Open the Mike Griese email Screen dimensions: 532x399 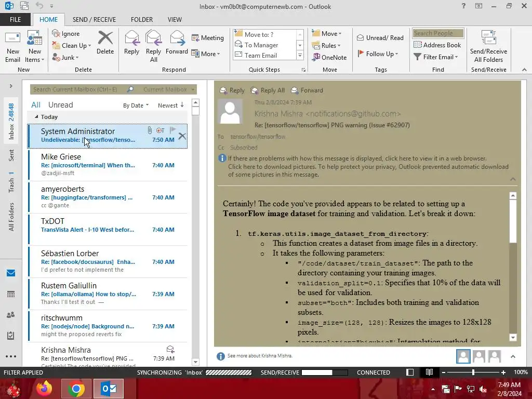pyautogui.click(x=108, y=165)
